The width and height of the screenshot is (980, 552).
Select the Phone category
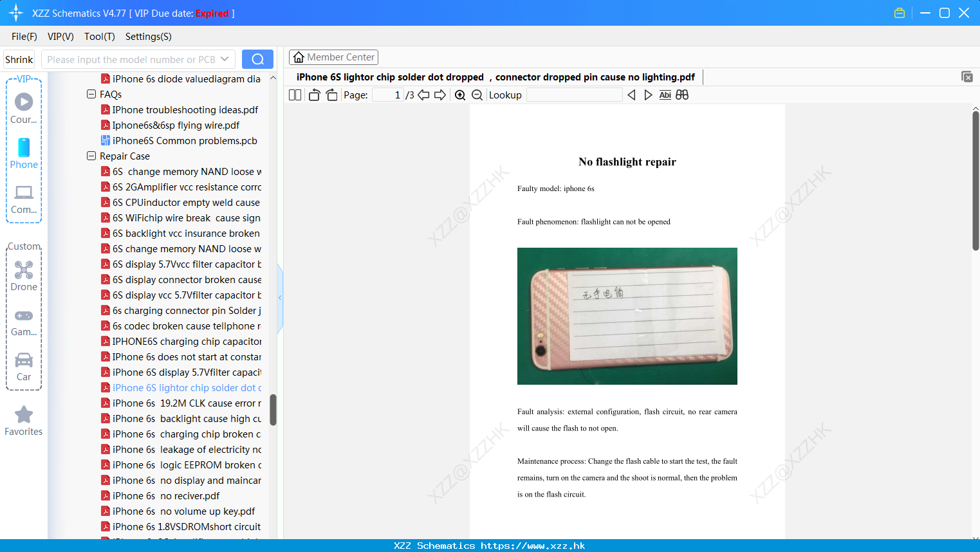click(x=24, y=154)
